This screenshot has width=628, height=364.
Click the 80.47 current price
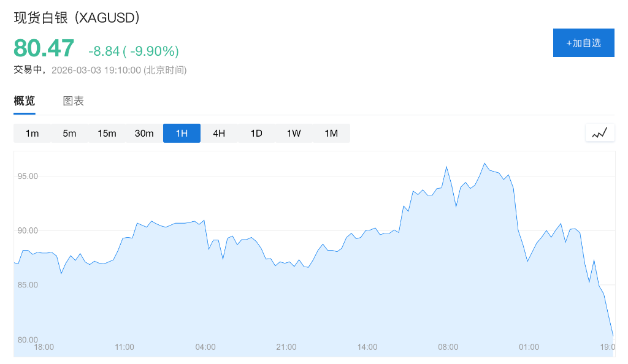coord(44,48)
